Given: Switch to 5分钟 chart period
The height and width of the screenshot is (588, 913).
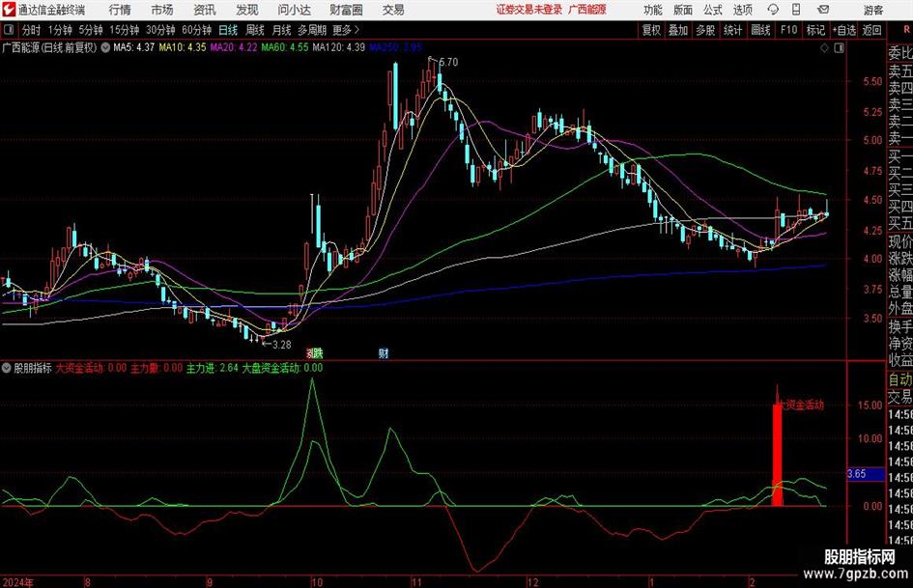Looking at the screenshot, I should (x=91, y=30).
